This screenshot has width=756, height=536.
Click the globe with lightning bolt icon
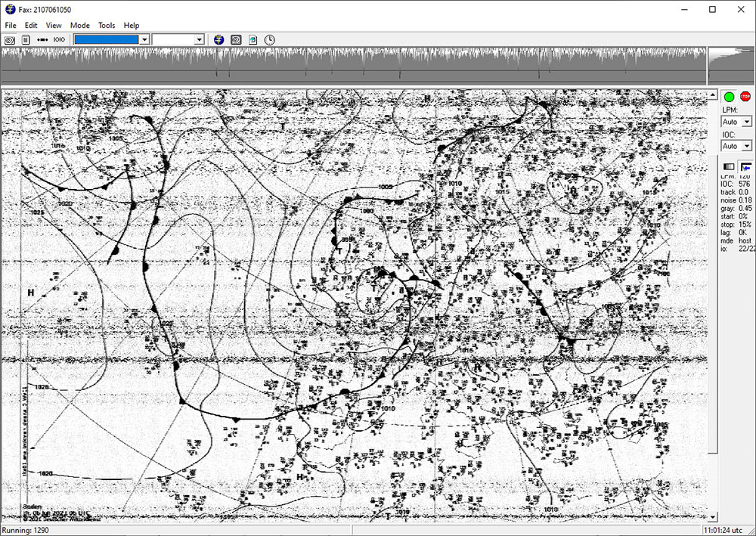click(x=219, y=39)
